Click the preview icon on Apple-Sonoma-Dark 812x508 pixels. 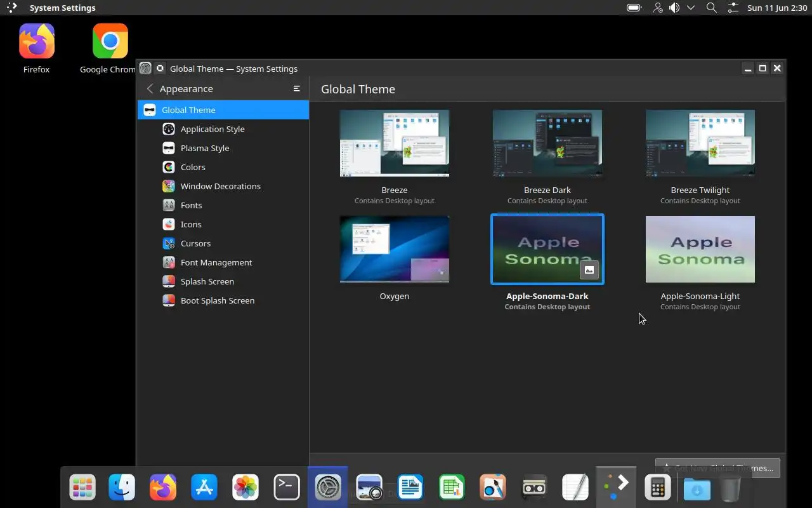coord(589,270)
